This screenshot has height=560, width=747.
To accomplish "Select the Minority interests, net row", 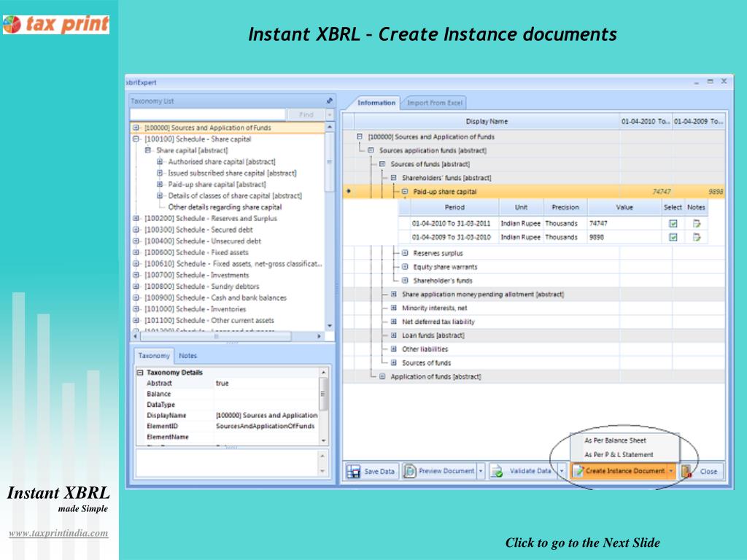I will coord(533,308).
